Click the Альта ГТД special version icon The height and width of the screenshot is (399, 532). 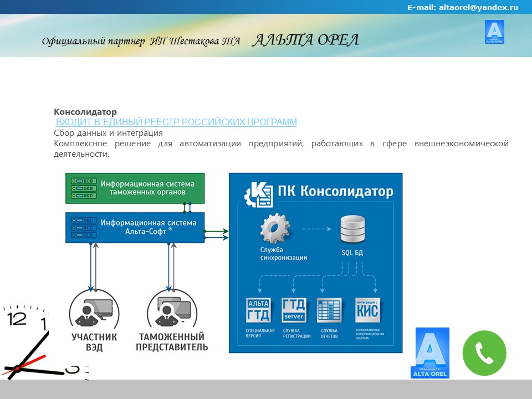point(258,310)
